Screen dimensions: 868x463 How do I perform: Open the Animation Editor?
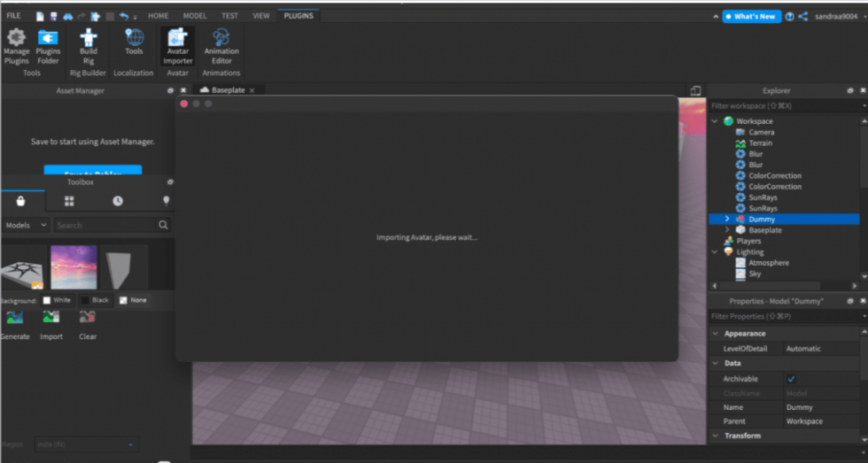(221, 47)
